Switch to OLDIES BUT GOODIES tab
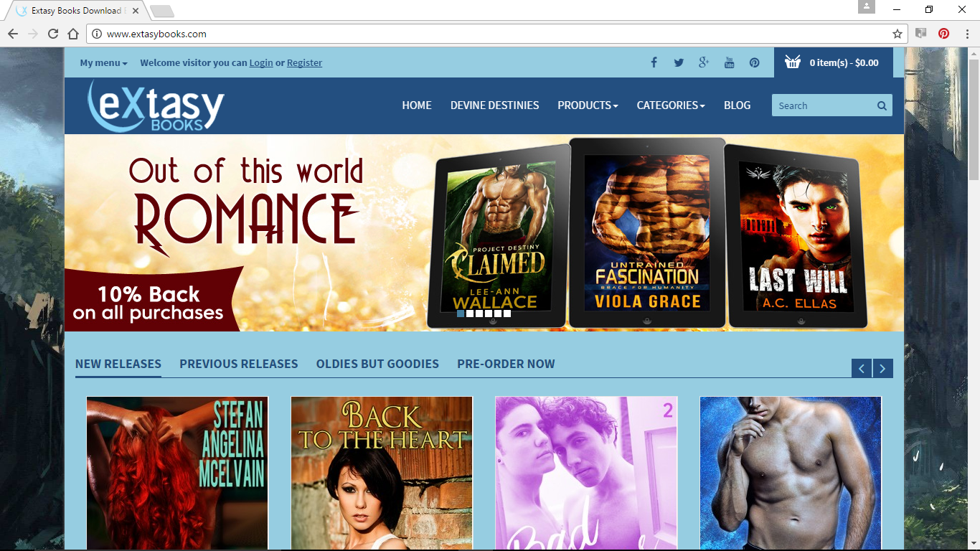This screenshot has height=551, width=980. [377, 364]
